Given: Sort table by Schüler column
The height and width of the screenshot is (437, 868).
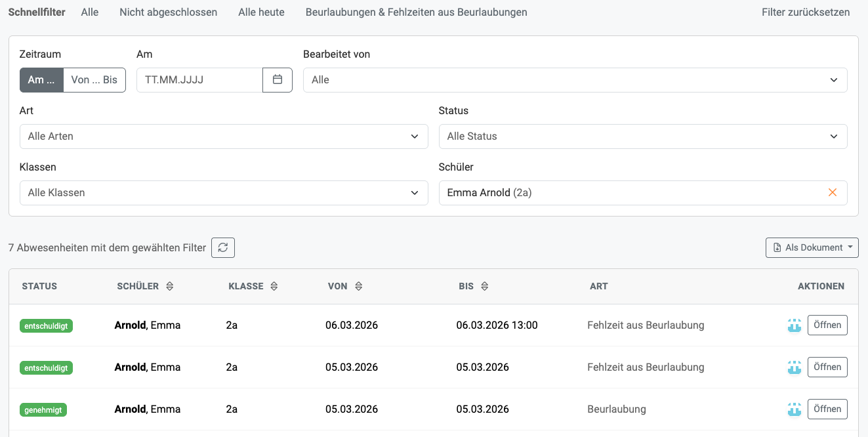Looking at the screenshot, I should 169,286.
